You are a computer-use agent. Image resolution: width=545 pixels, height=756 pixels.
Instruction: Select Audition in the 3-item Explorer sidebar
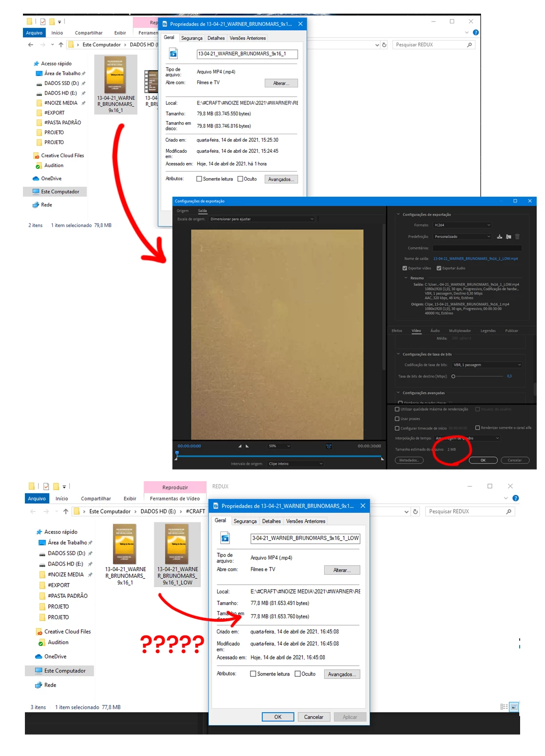(58, 642)
